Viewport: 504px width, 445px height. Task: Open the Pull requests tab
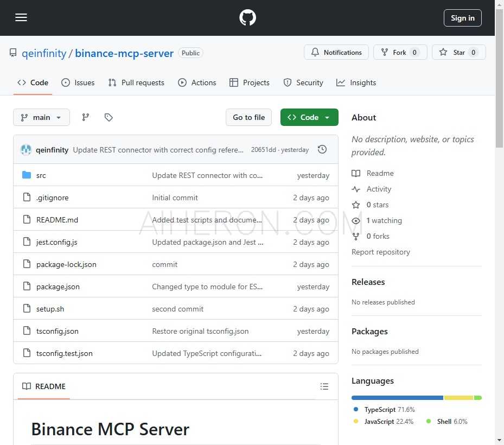pos(136,82)
